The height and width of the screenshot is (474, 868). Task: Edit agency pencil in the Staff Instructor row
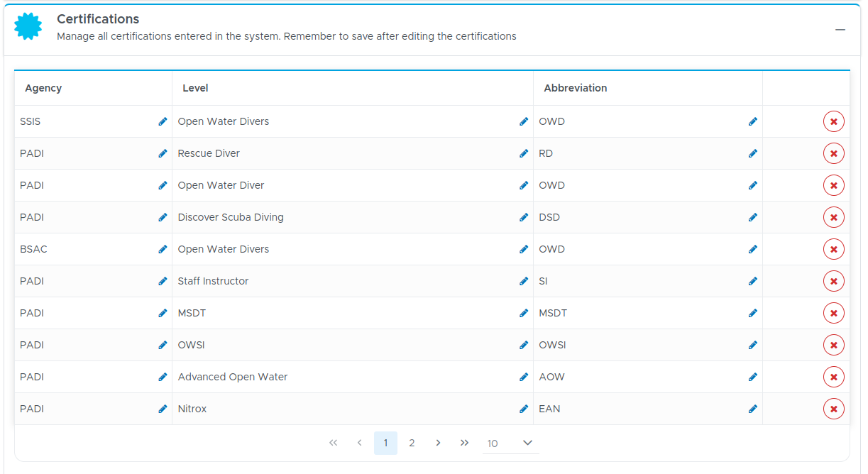pyautogui.click(x=163, y=281)
